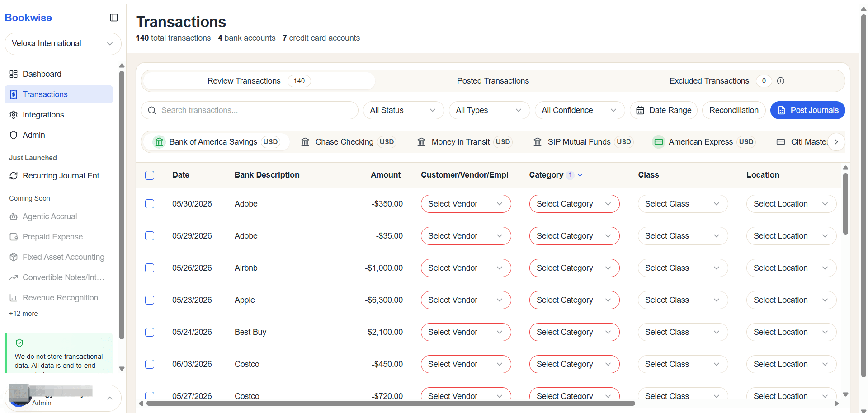
Task: Open Transactions in the sidebar menu
Action: pyautogui.click(x=59, y=94)
